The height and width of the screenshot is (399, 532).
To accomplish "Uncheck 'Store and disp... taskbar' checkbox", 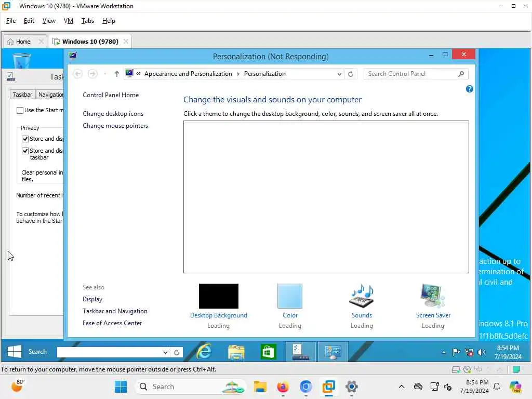I will coord(25,151).
